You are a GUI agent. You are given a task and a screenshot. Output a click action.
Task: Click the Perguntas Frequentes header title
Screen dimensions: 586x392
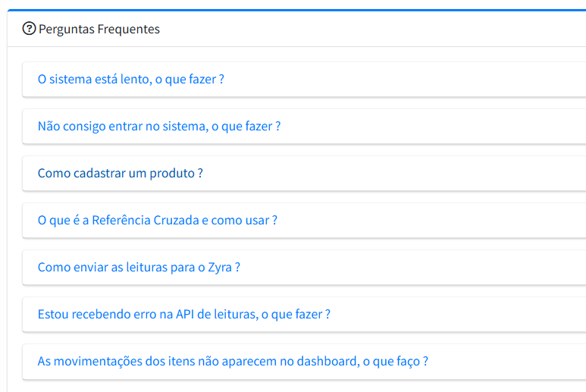[99, 29]
